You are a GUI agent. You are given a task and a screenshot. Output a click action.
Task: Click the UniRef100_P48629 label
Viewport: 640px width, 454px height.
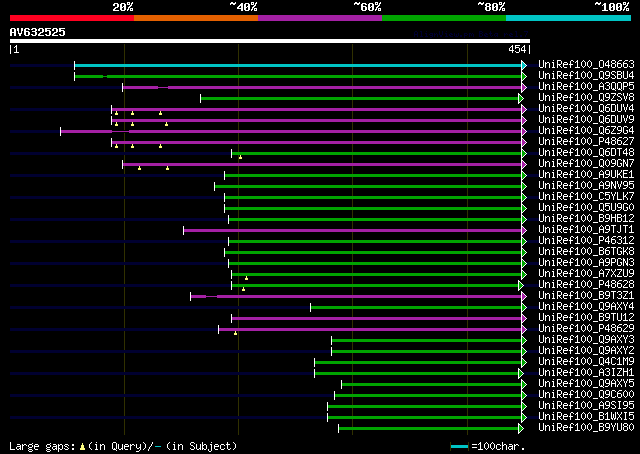point(586,329)
